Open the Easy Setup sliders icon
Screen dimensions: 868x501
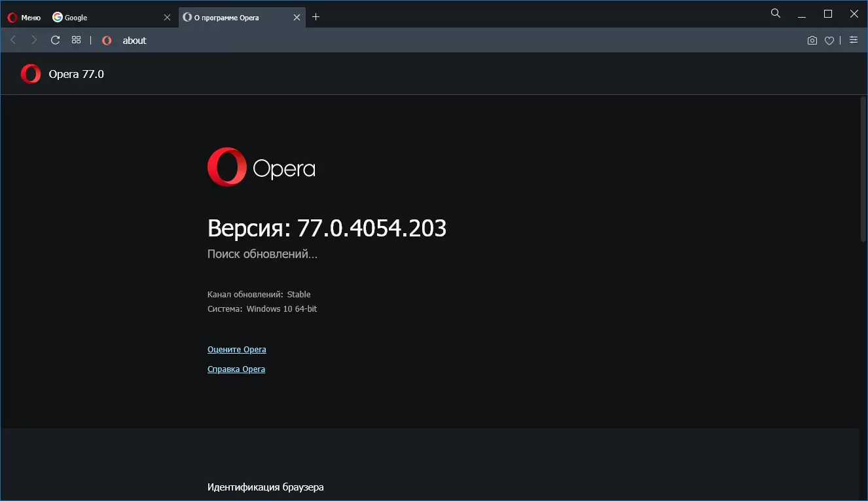[x=854, y=40]
